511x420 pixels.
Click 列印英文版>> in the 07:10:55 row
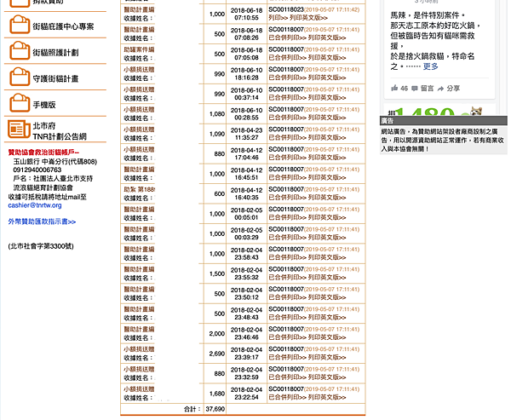pyautogui.click(x=308, y=18)
